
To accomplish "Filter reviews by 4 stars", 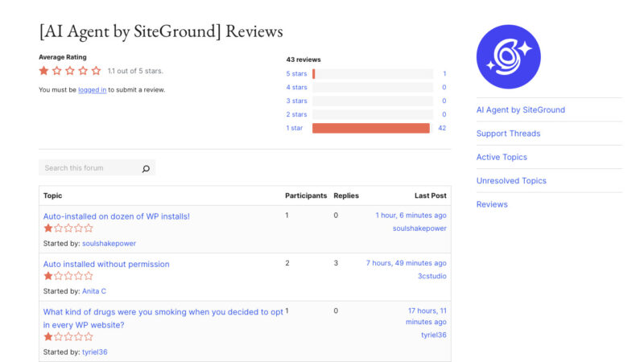I will click(296, 88).
